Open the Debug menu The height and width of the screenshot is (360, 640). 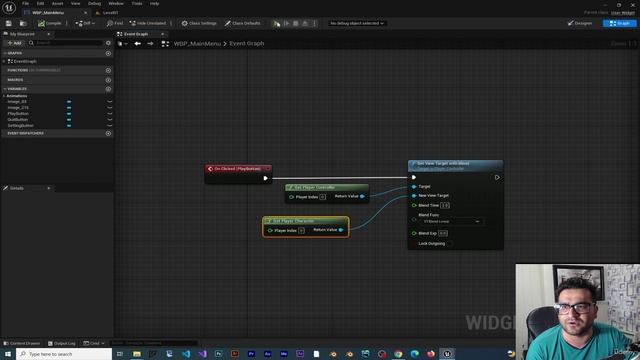point(94,3)
